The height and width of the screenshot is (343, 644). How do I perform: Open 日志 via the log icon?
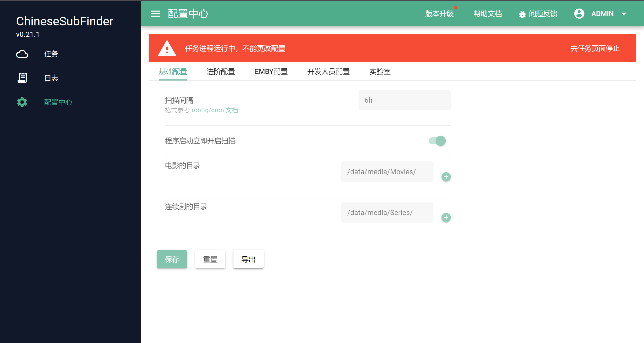[22, 78]
